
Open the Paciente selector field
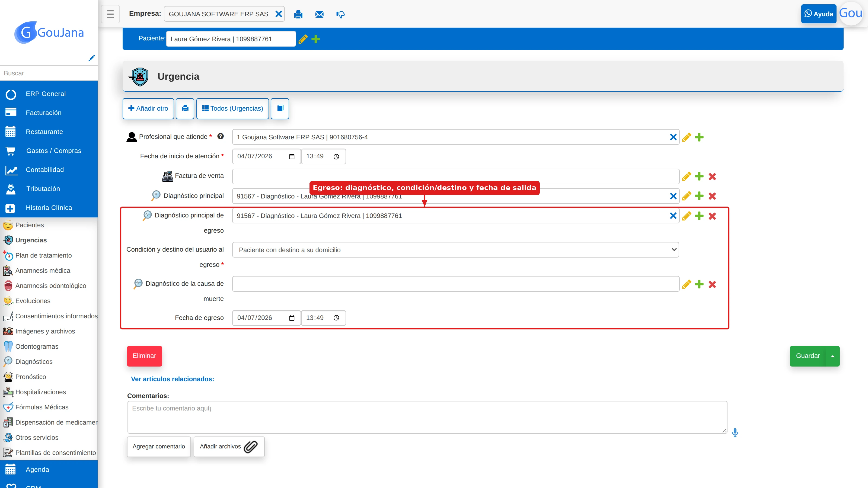click(x=231, y=39)
